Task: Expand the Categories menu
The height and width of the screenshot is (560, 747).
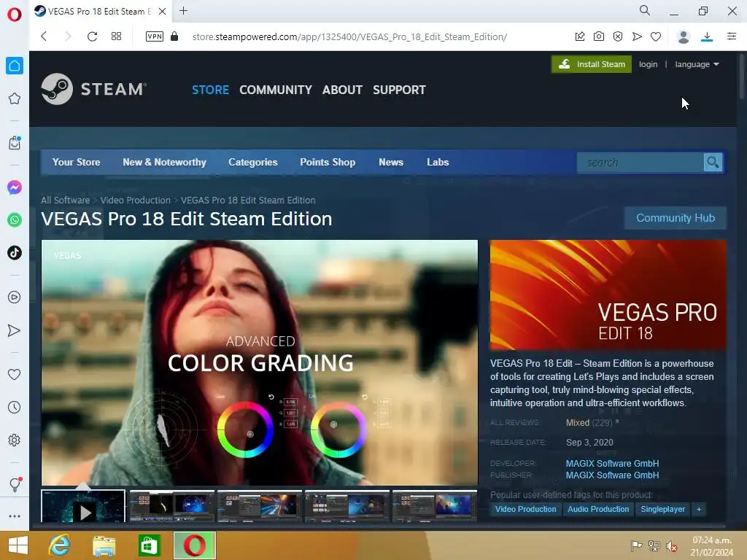Action: click(253, 162)
